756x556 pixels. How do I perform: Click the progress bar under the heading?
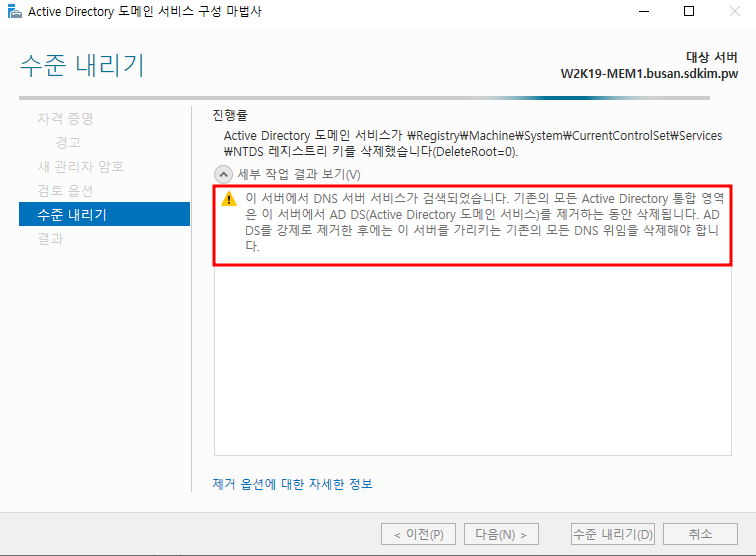point(364,98)
